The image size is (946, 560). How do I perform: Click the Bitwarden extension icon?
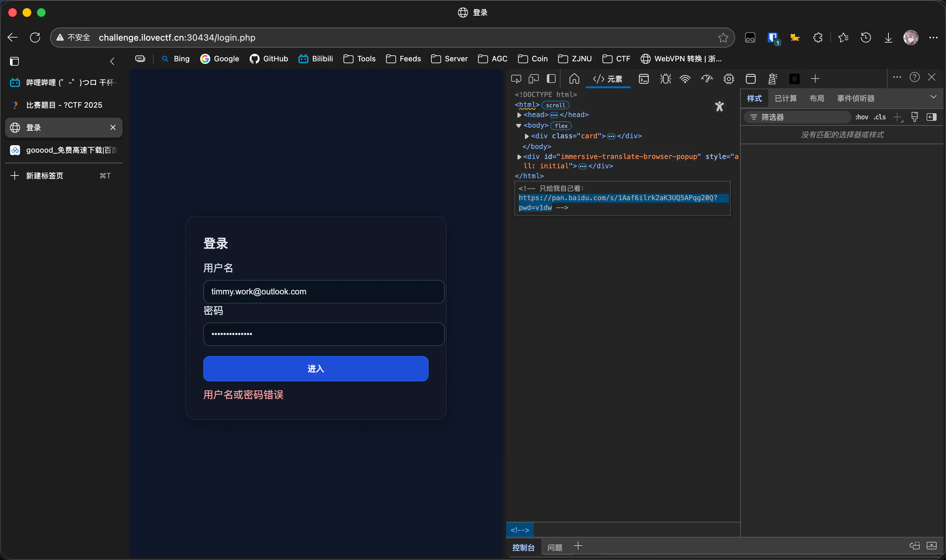tap(772, 37)
